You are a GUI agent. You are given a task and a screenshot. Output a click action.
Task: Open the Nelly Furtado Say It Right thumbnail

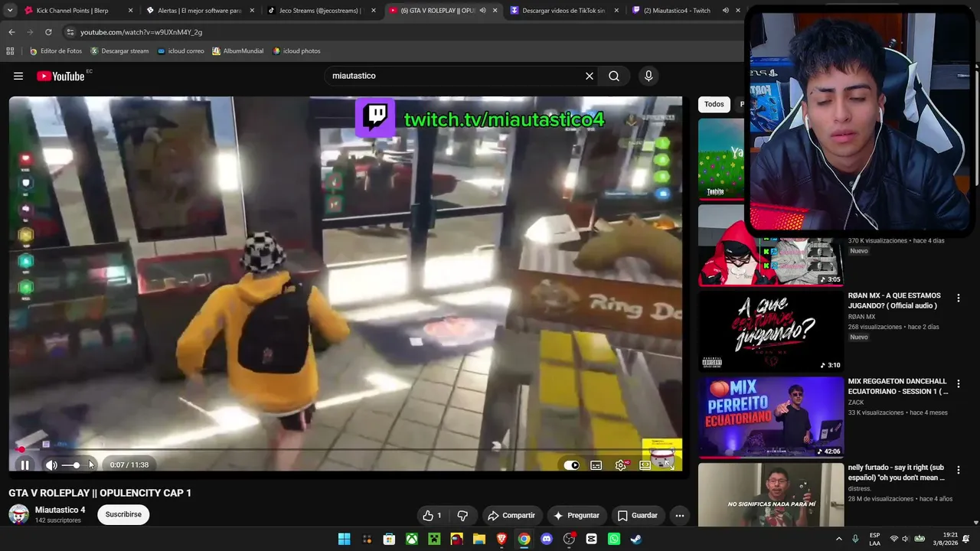point(770,494)
